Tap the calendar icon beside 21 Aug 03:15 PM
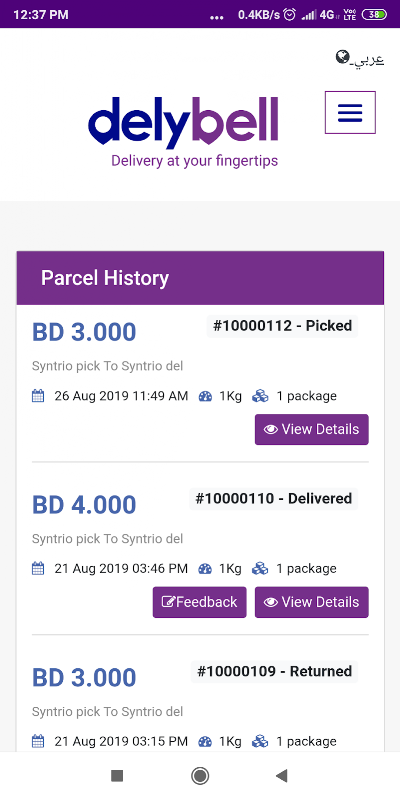Screen dimensions: 400x800 (x=38, y=741)
